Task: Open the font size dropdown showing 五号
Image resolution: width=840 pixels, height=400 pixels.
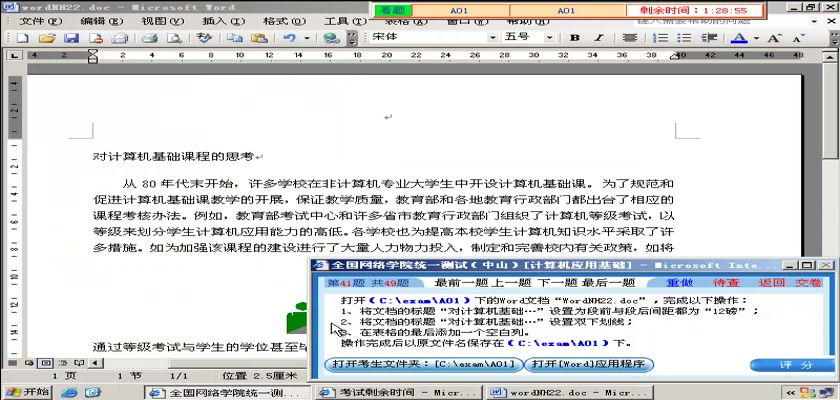Action: pos(549,38)
